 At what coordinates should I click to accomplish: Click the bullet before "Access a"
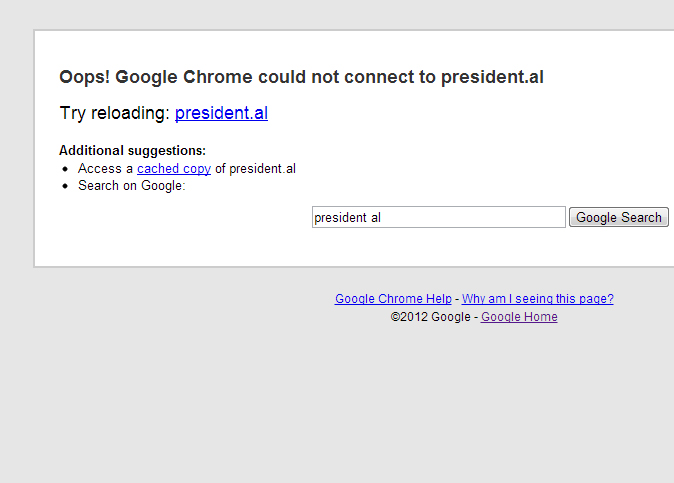click(x=65, y=169)
